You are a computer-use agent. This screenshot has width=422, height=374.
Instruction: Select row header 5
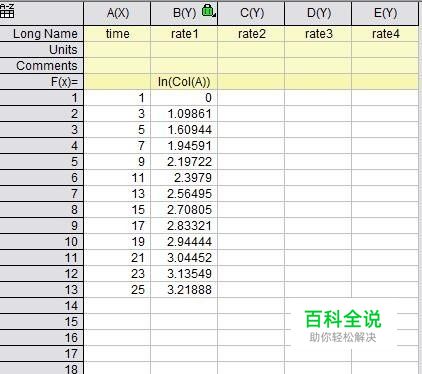click(41, 162)
